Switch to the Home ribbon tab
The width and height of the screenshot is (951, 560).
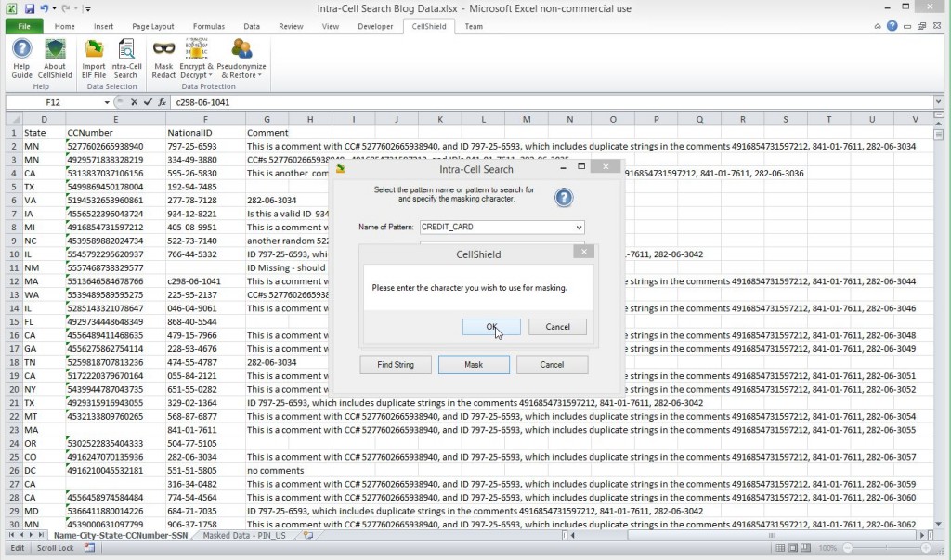pos(64,26)
